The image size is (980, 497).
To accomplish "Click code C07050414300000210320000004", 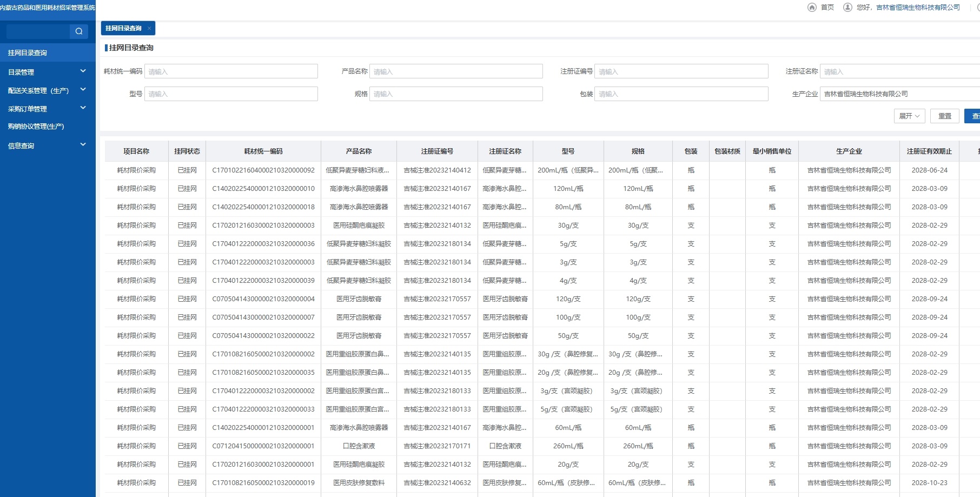I will coord(263,299).
